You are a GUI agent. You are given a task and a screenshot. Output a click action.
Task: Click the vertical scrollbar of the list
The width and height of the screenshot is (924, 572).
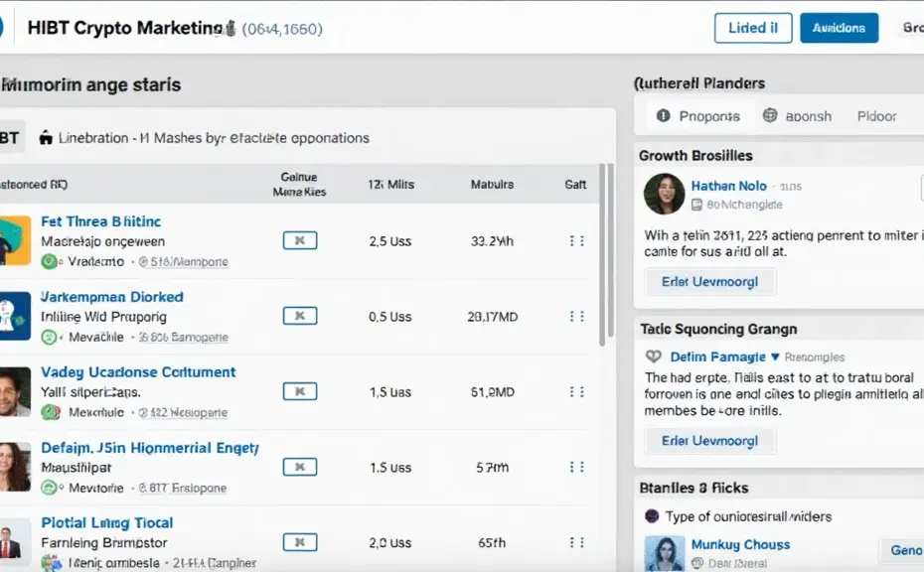click(x=602, y=258)
